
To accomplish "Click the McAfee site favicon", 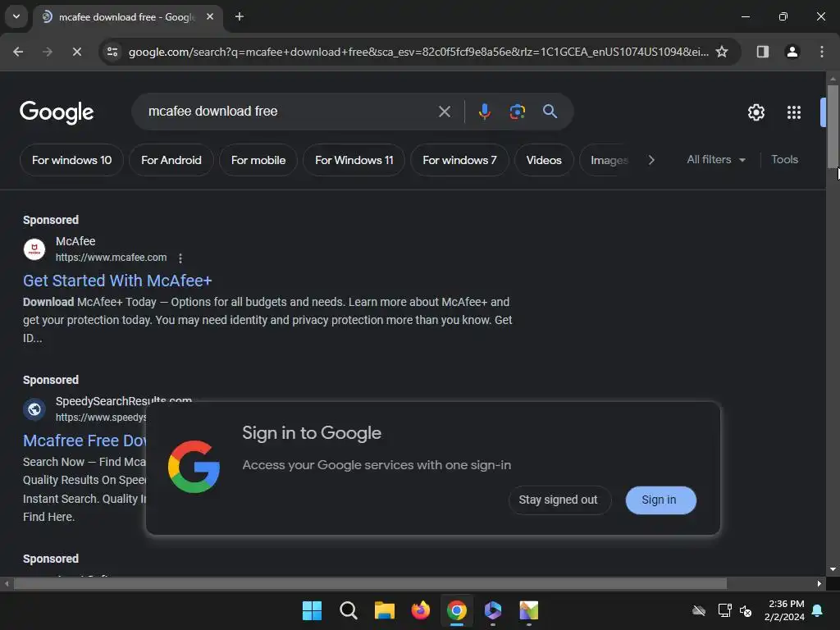I will (x=34, y=249).
